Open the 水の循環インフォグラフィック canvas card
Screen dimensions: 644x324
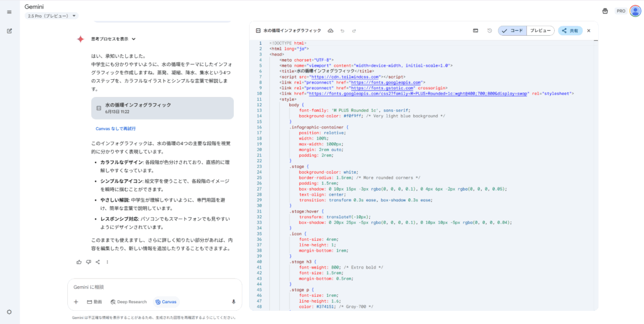162,108
